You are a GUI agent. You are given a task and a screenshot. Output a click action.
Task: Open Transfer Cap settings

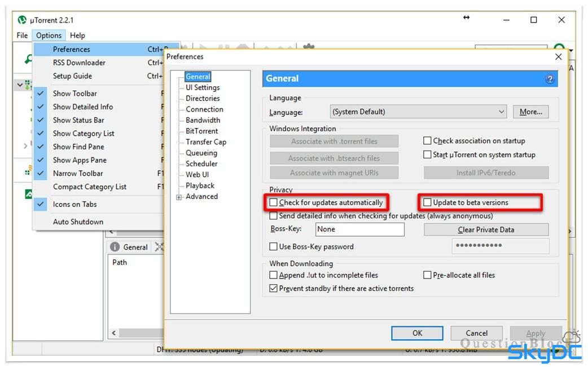coord(206,142)
